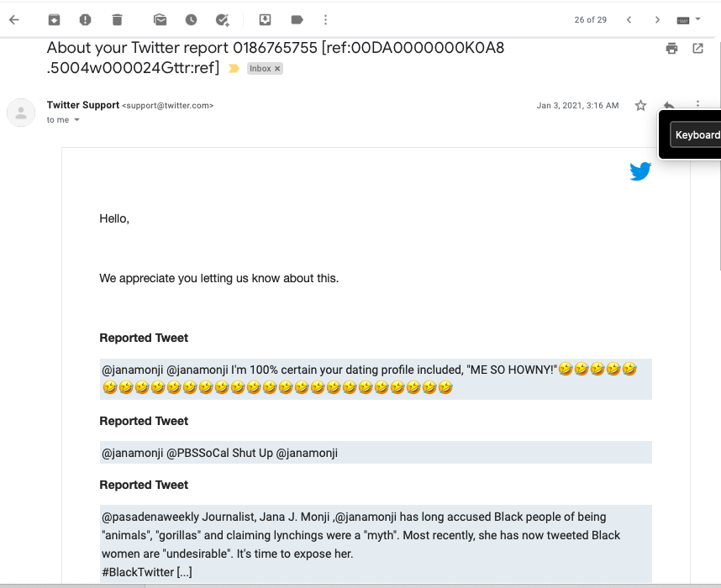The image size is (721, 588).
Task: Star the Twitter Support message
Action: tap(640, 106)
